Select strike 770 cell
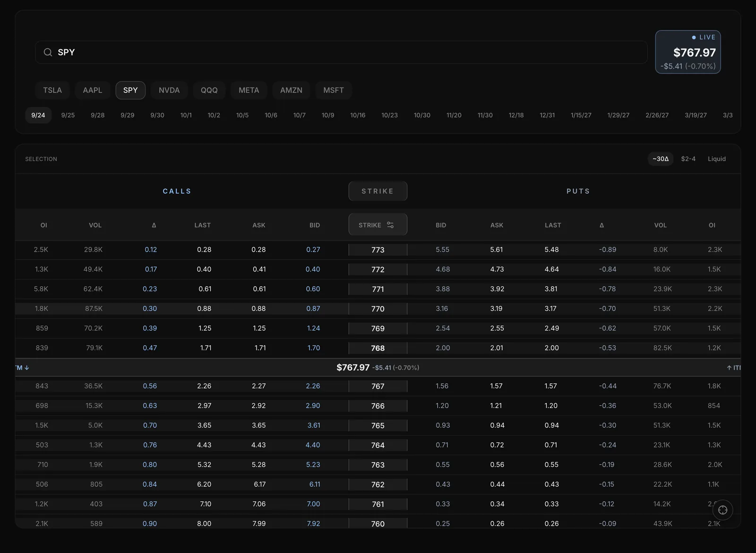 (378, 309)
